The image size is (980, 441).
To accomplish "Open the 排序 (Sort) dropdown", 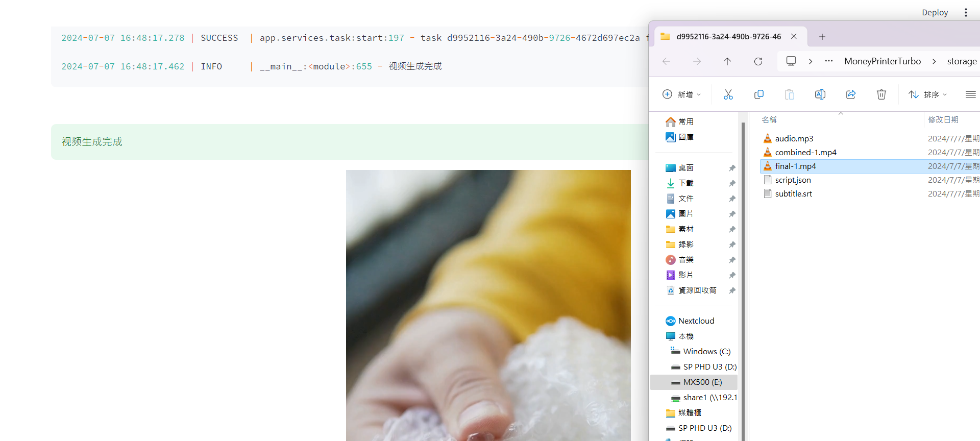I will [927, 94].
